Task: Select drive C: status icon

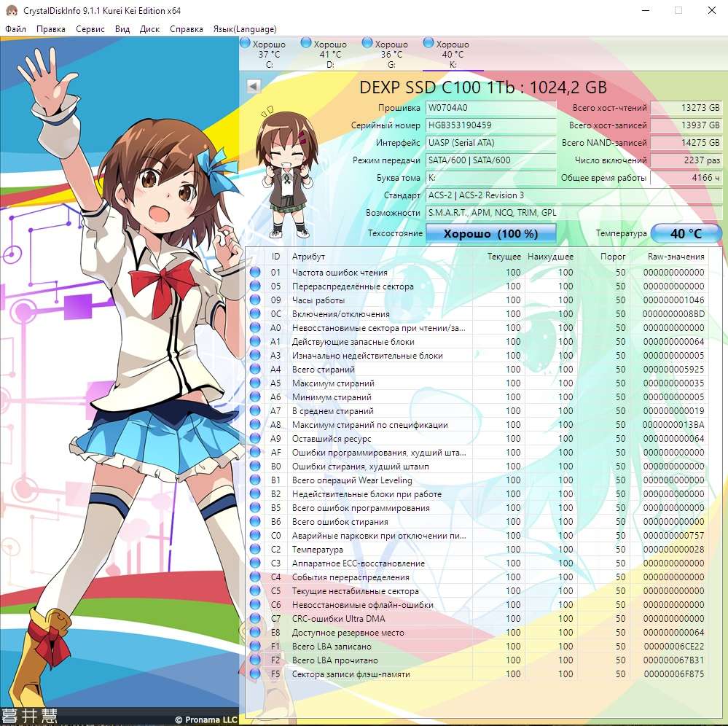Action: [245, 44]
